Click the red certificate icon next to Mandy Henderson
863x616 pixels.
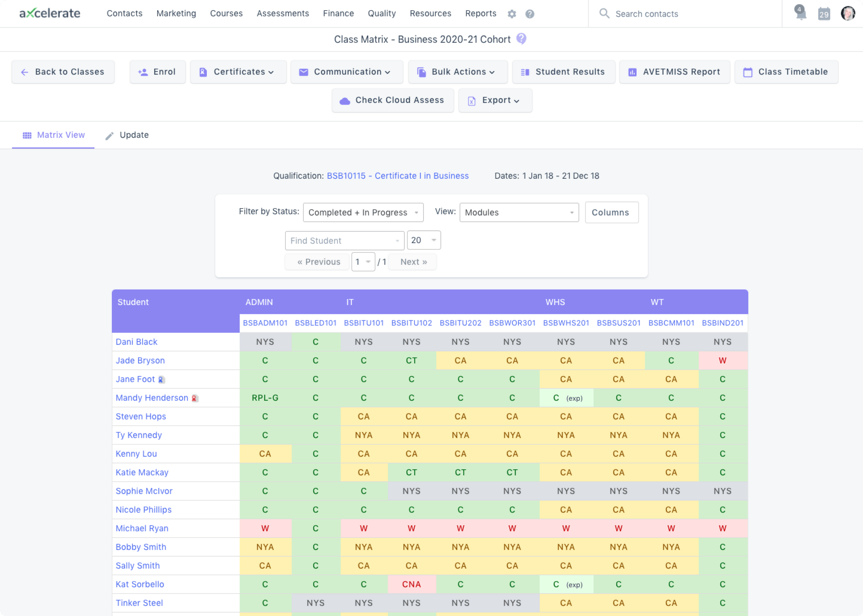[x=195, y=398]
